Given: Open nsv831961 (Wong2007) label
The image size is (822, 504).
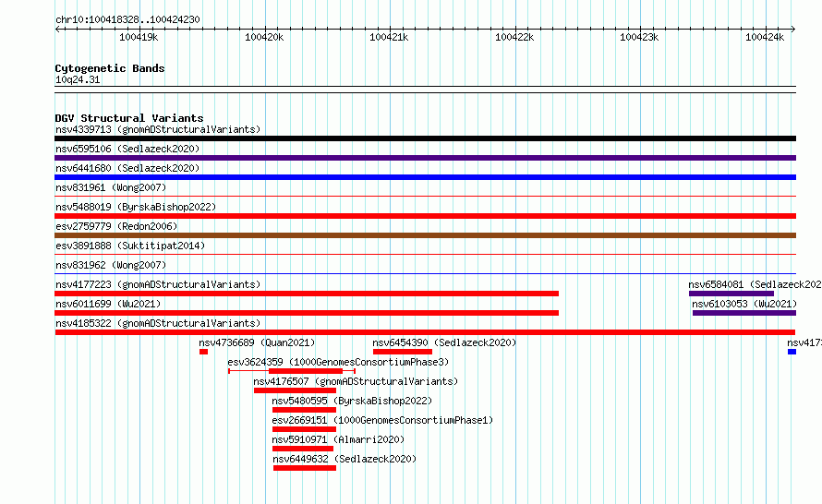Looking at the screenshot, I should pos(111,187).
